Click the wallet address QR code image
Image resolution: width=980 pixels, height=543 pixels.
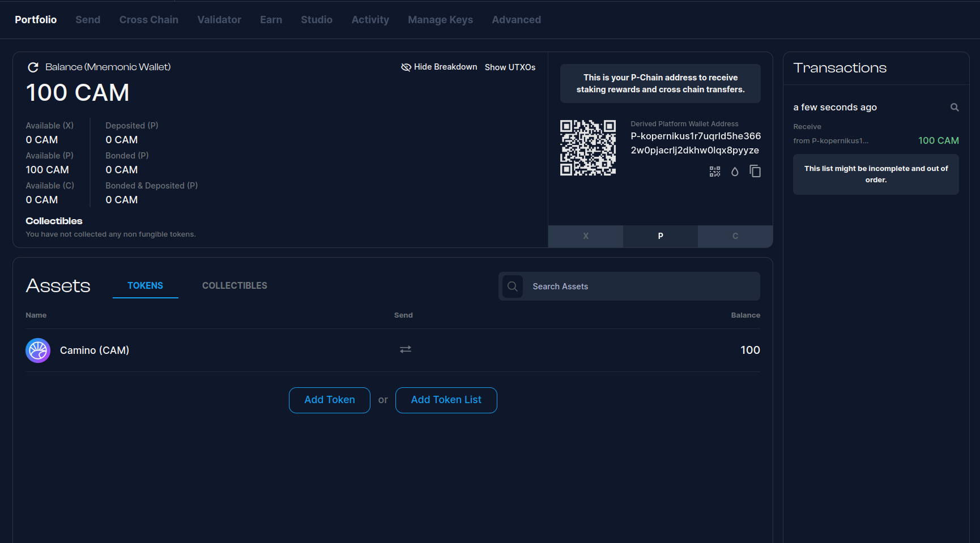click(588, 148)
